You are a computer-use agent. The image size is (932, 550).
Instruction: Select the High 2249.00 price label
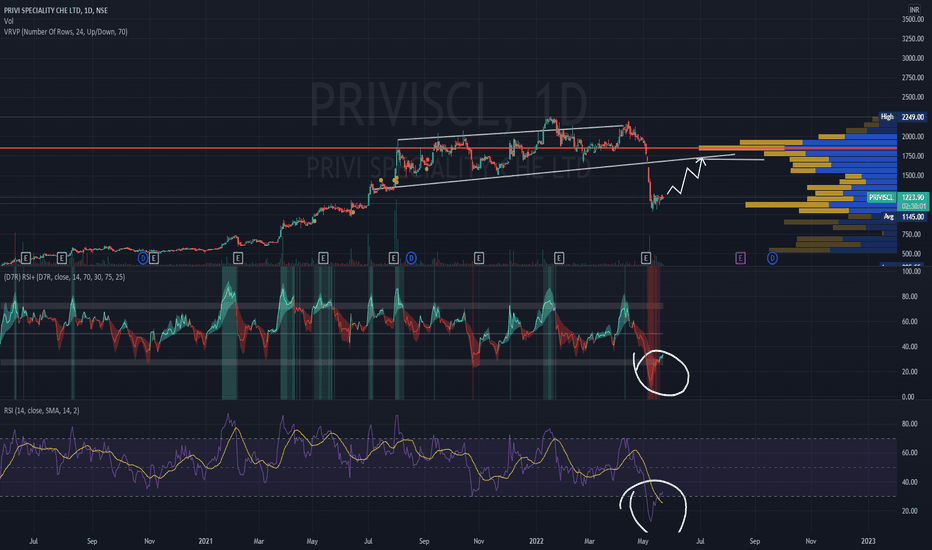tap(903, 117)
